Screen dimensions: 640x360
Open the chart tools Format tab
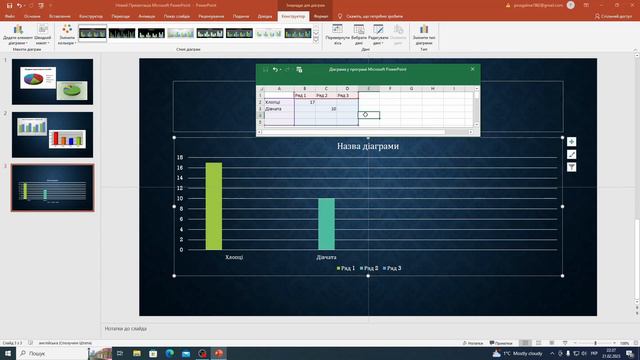coord(321,16)
